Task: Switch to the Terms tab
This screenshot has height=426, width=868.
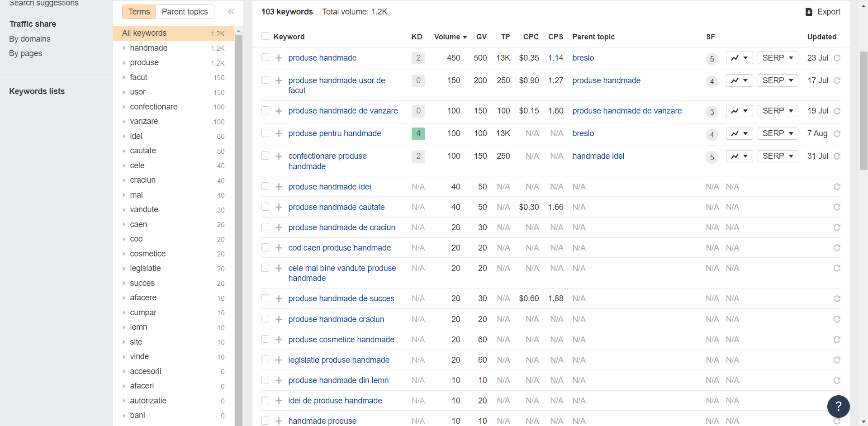Action: coord(139,12)
